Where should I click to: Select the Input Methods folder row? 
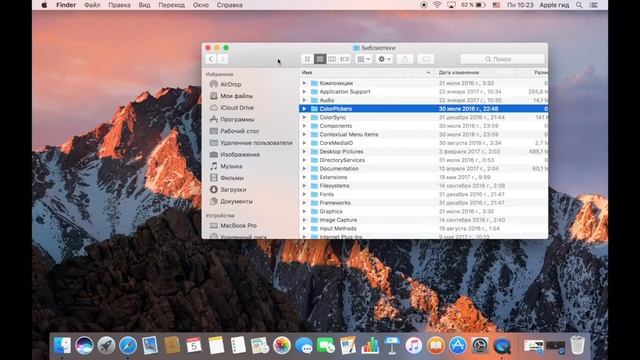(x=423, y=229)
